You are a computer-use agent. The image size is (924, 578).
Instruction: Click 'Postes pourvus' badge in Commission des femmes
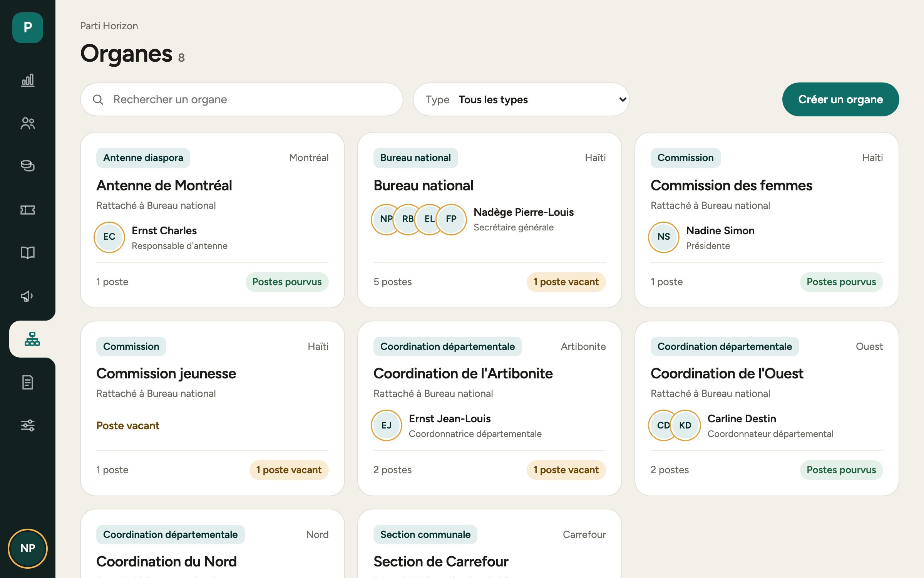(841, 282)
